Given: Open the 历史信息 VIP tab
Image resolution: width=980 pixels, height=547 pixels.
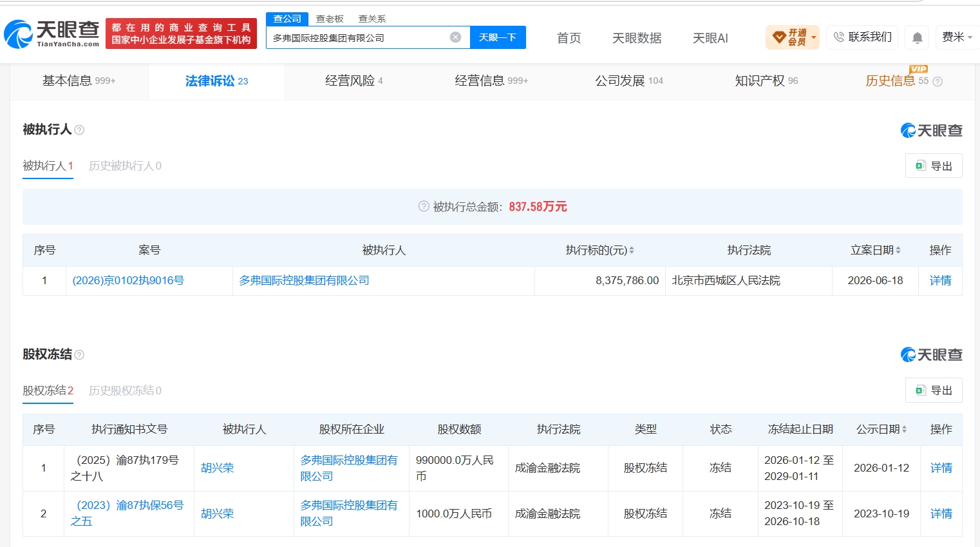Looking at the screenshot, I should [x=897, y=81].
